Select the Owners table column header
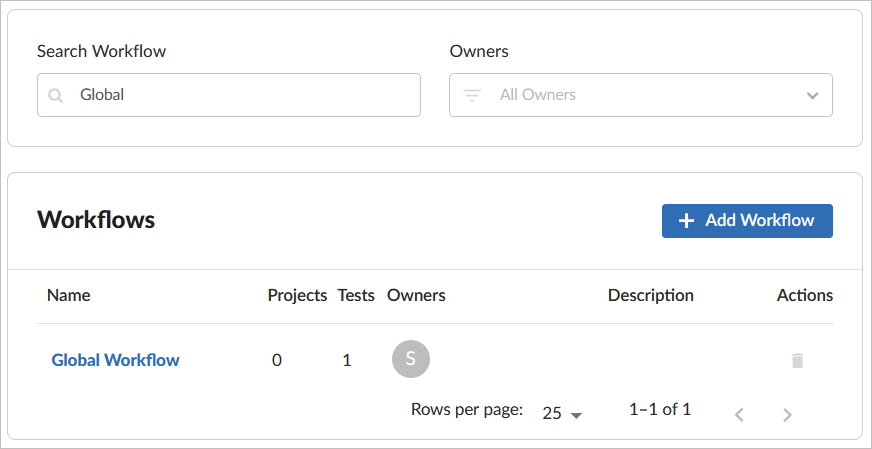The image size is (872, 449). click(416, 295)
